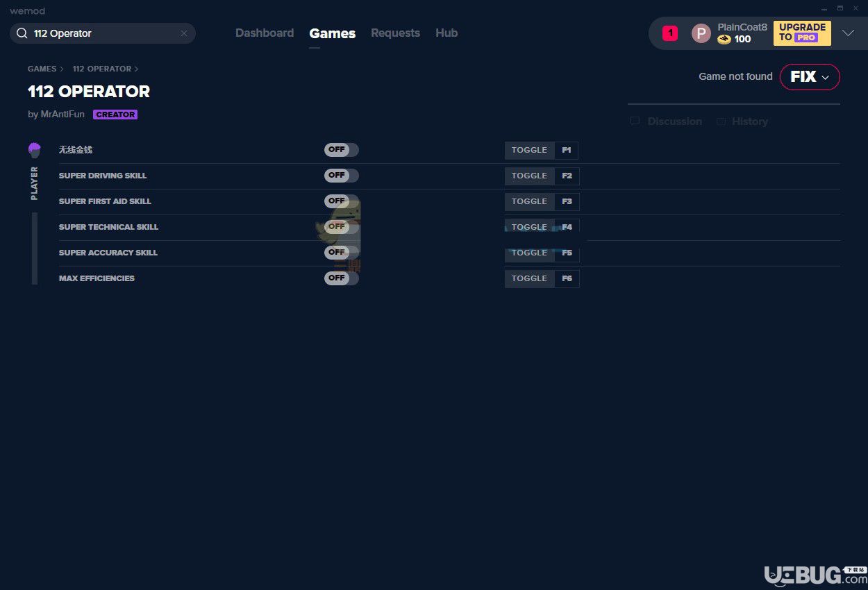Maximize the WeMod window
The height and width of the screenshot is (590, 868).
pyautogui.click(x=840, y=8)
